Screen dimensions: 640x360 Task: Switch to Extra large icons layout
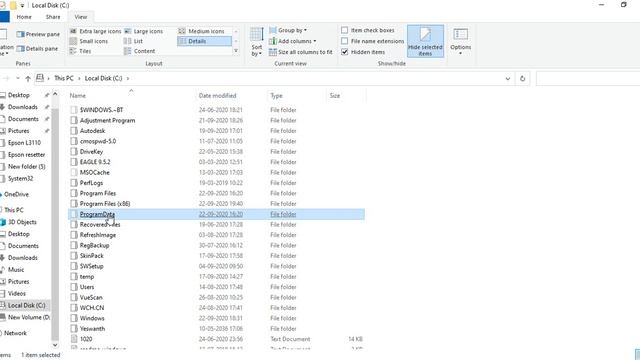[x=96, y=31]
